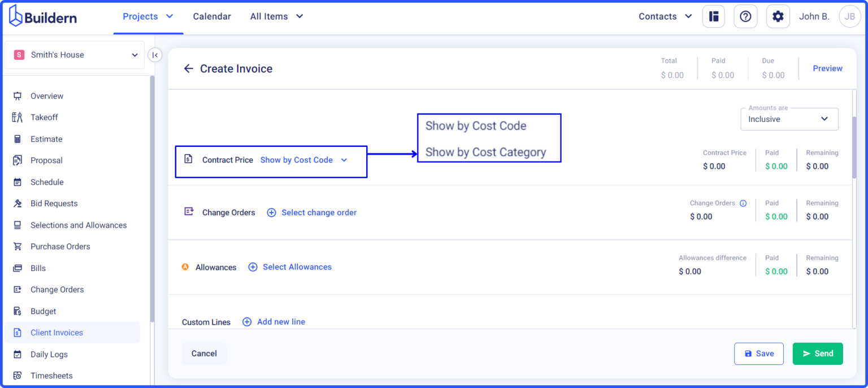
Task: Click the Buildern logo icon
Action: point(16,16)
